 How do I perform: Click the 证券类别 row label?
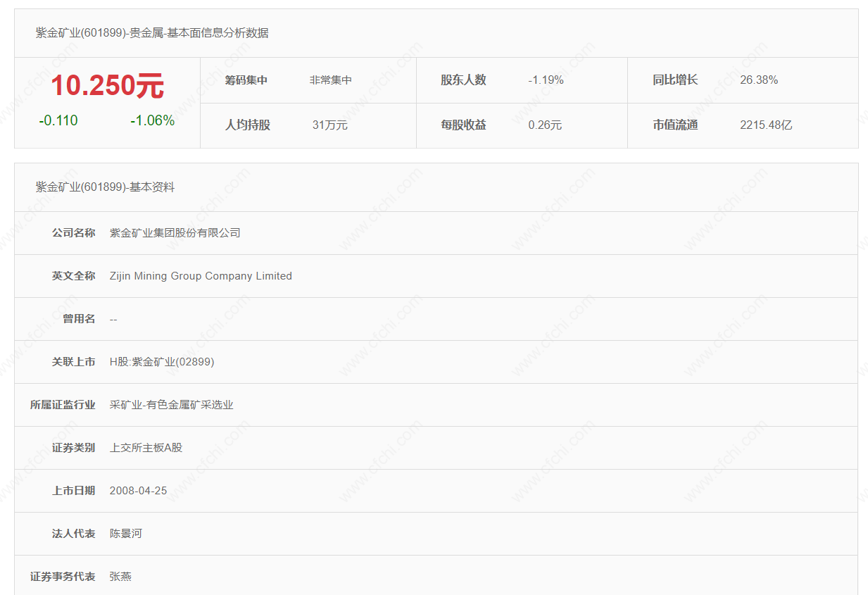73,448
